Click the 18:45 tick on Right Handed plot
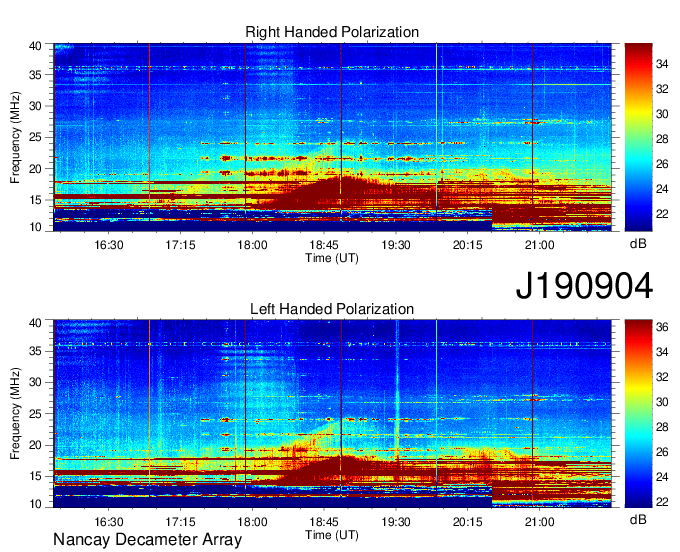The width and height of the screenshot is (680, 552). [324, 245]
